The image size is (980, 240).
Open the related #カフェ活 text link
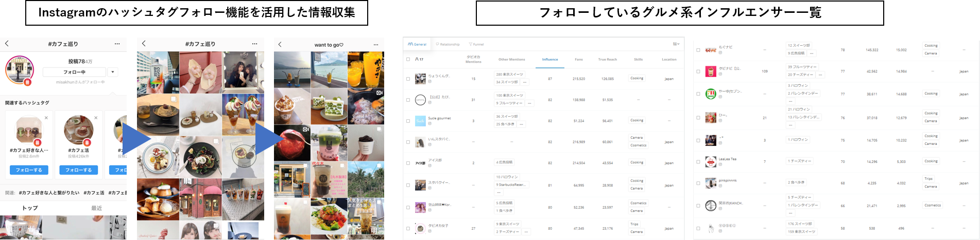tap(94, 193)
